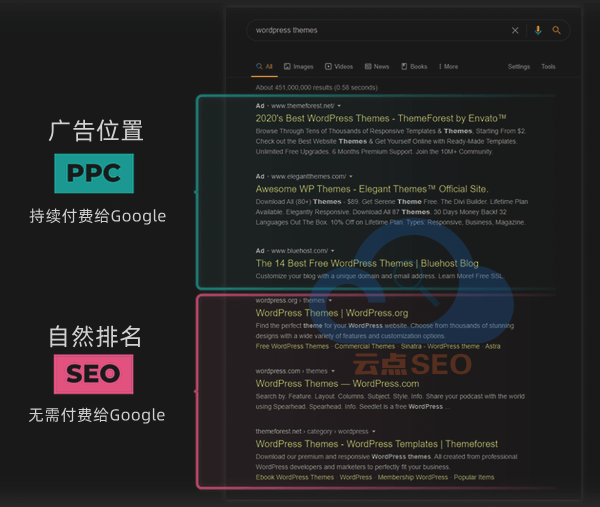Viewport: 600px width, 507px height.
Task: Open 'Awesome WP Themes - Elegant Themes' ad
Action: (372, 189)
